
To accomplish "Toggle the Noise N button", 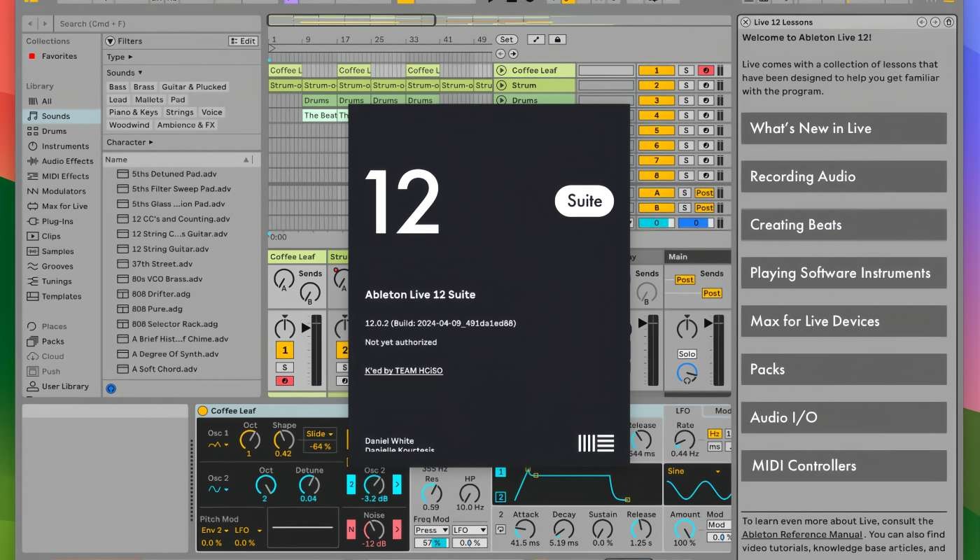I will click(351, 530).
